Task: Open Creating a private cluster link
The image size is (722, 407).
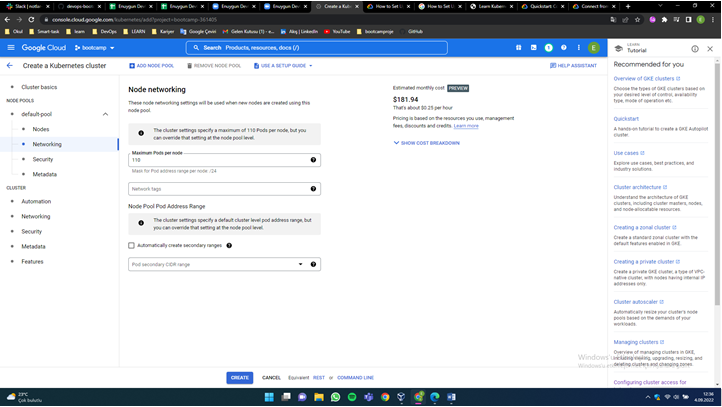Action: click(x=646, y=262)
